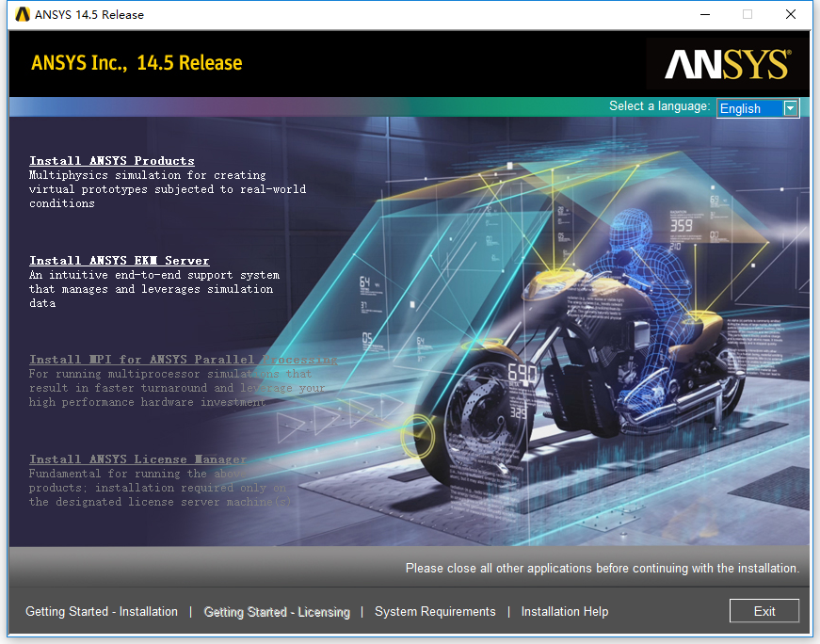This screenshot has width=820, height=644.
Task: Click the Exit button
Action: pos(764,611)
